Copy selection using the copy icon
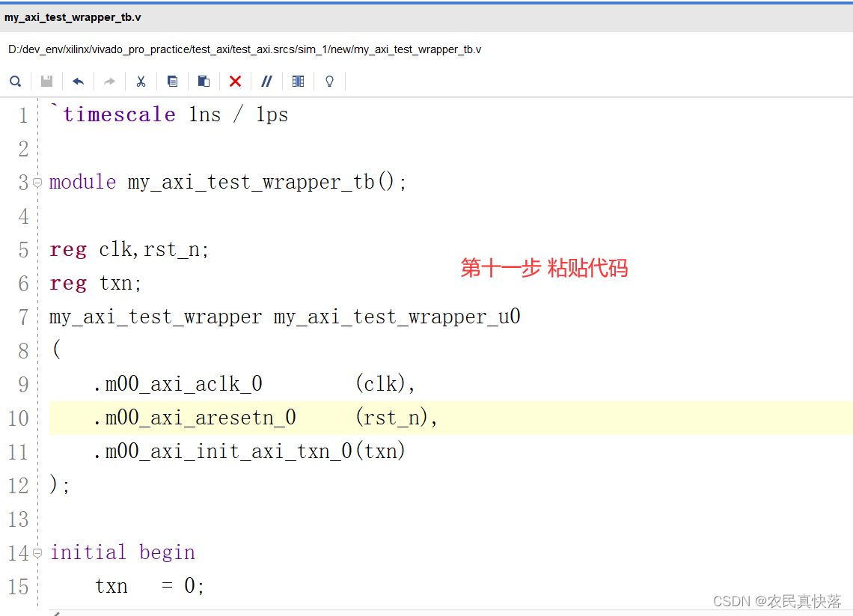This screenshot has height=616, width=853. point(172,82)
